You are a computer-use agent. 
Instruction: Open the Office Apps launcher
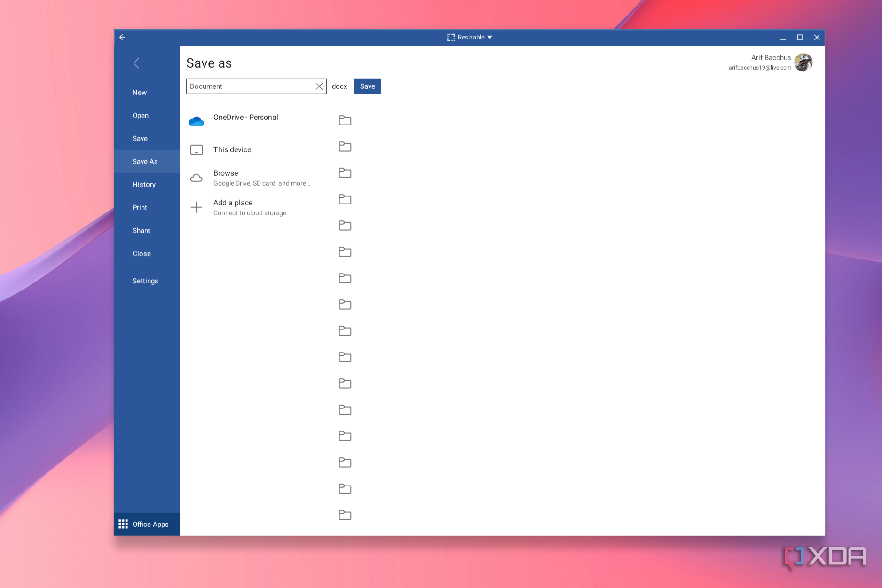coord(146,524)
